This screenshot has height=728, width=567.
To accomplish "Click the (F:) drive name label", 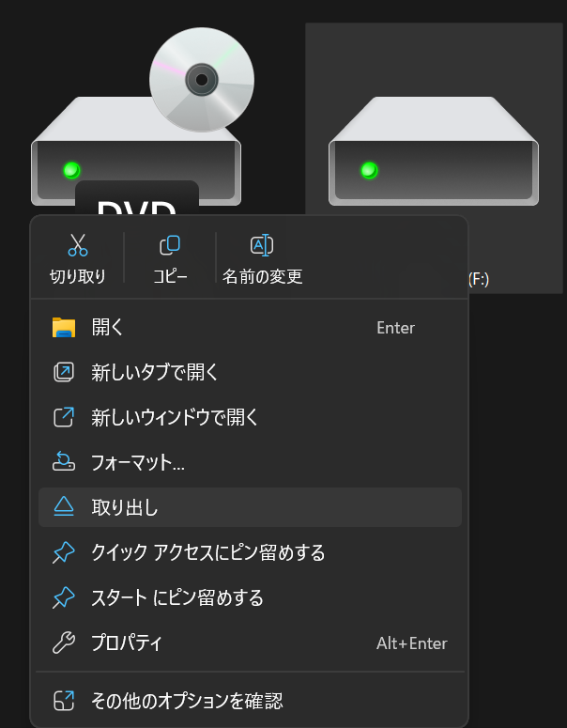I will pyautogui.click(x=478, y=279).
